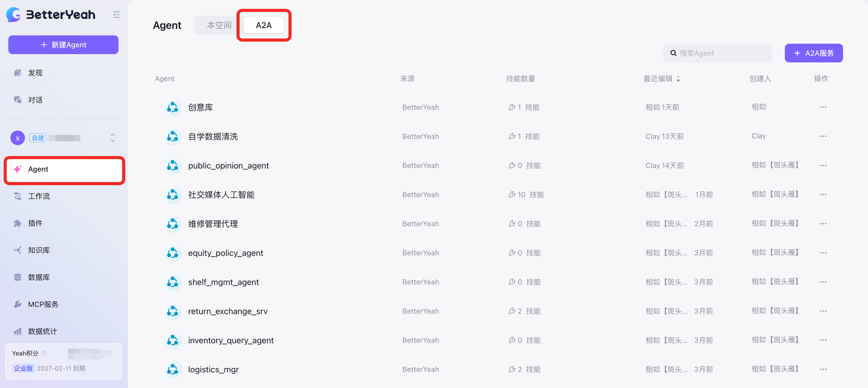Image resolution: width=868 pixels, height=388 pixels.
Task: Collapse the sidebar with the toggle icon
Action: [x=116, y=15]
